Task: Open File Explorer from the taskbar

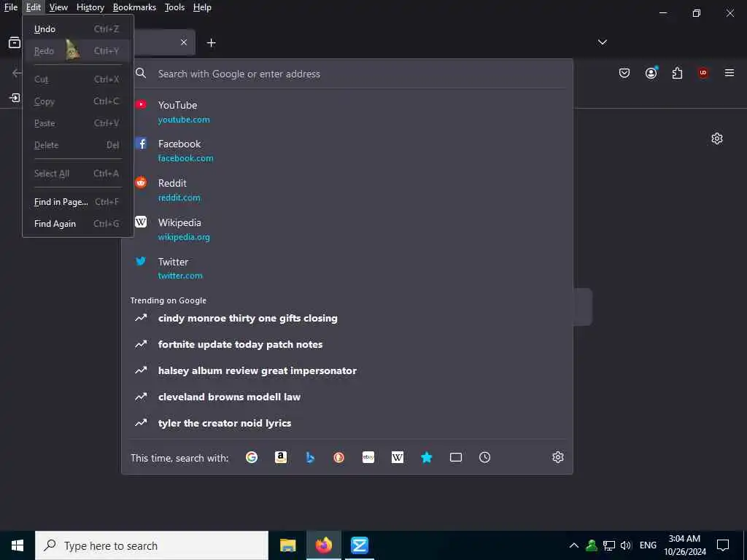Action: coord(287,545)
